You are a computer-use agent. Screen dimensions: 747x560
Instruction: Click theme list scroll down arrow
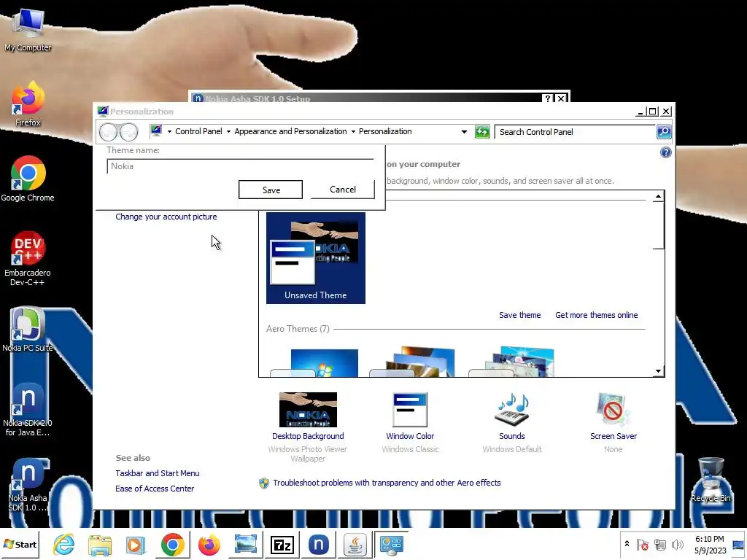(659, 371)
